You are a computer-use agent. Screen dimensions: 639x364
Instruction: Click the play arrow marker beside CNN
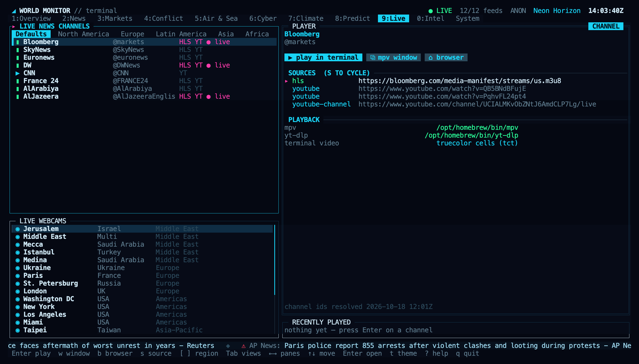[x=18, y=73]
